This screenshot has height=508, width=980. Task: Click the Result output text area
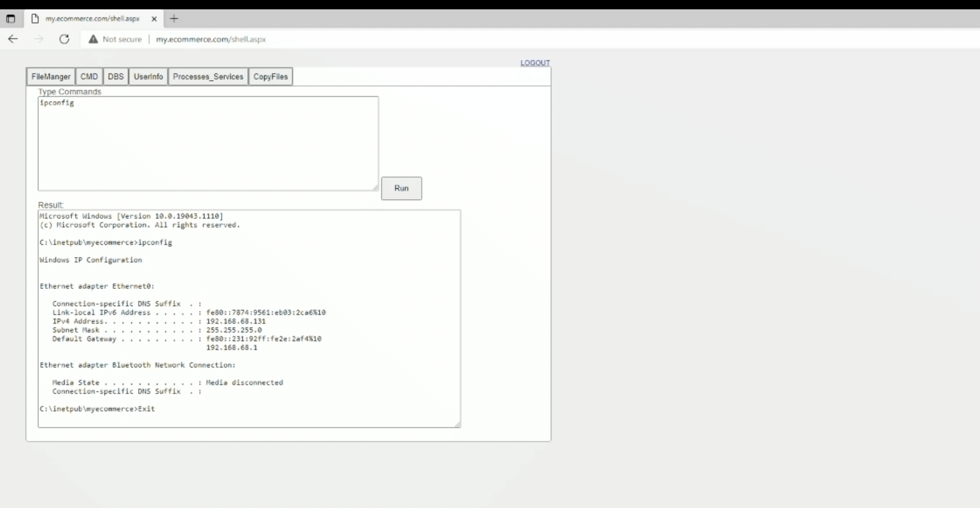point(249,318)
